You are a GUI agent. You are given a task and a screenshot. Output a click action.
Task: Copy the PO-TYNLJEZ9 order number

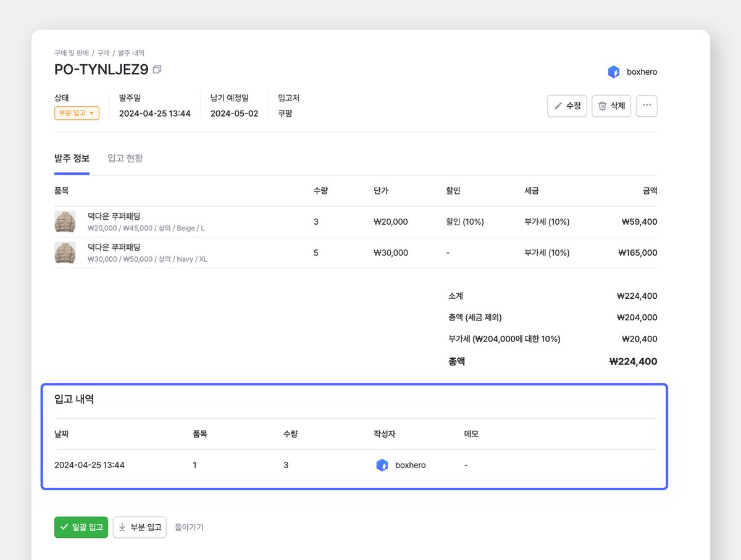(x=157, y=70)
